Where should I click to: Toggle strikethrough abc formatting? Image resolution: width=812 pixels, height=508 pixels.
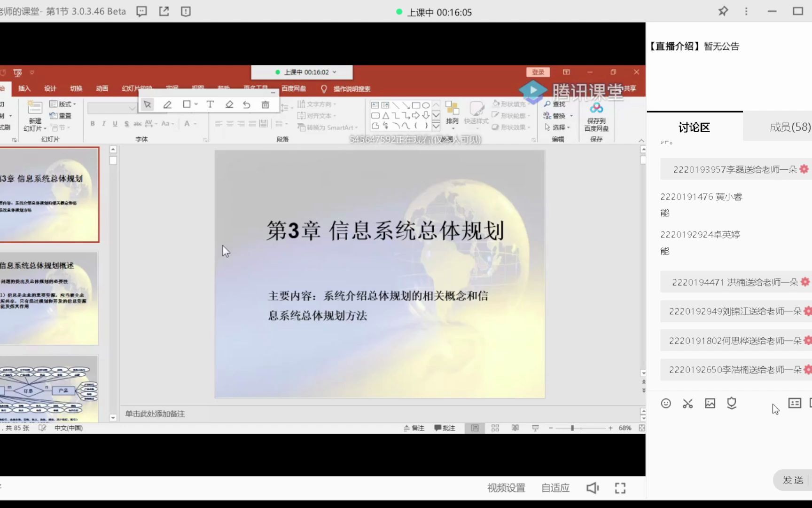(138, 123)
